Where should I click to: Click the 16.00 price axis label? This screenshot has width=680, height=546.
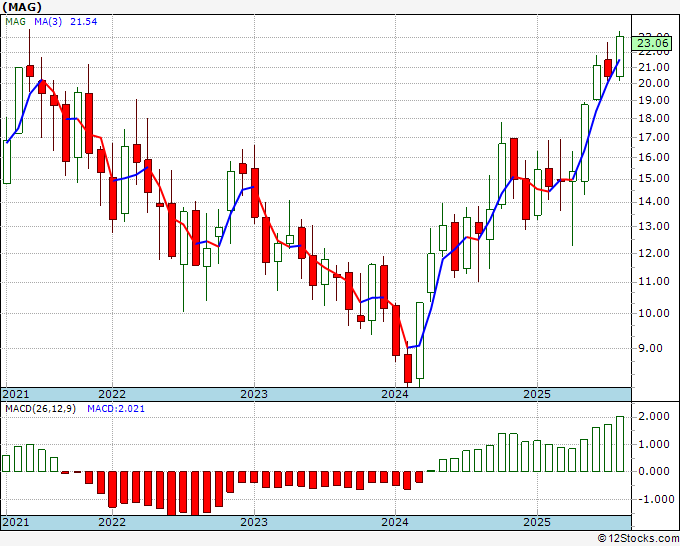654,157
